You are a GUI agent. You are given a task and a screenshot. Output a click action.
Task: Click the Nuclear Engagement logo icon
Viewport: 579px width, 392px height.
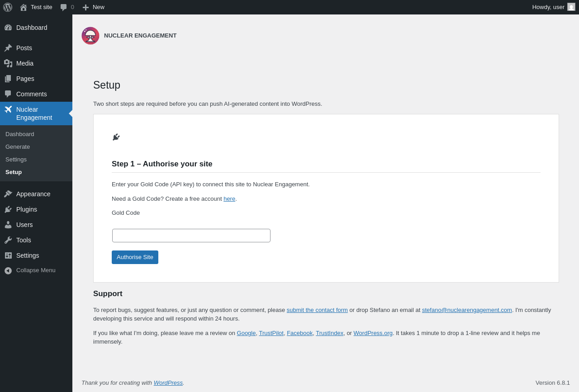90,36
